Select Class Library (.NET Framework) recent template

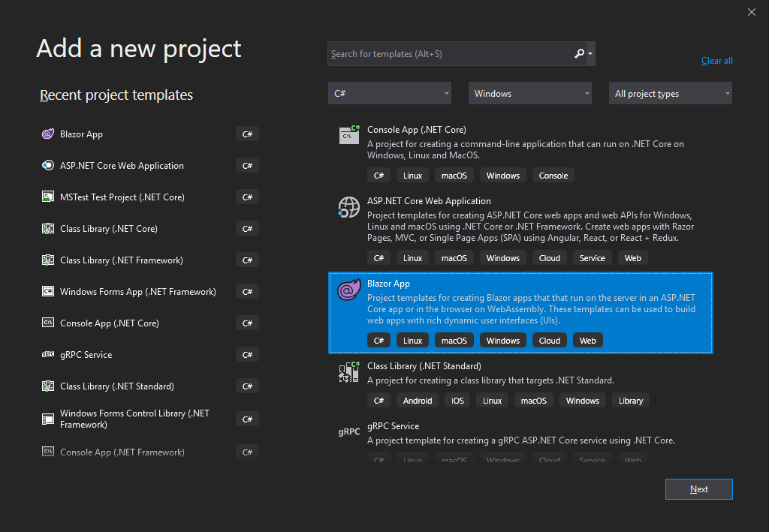point(149,260)
